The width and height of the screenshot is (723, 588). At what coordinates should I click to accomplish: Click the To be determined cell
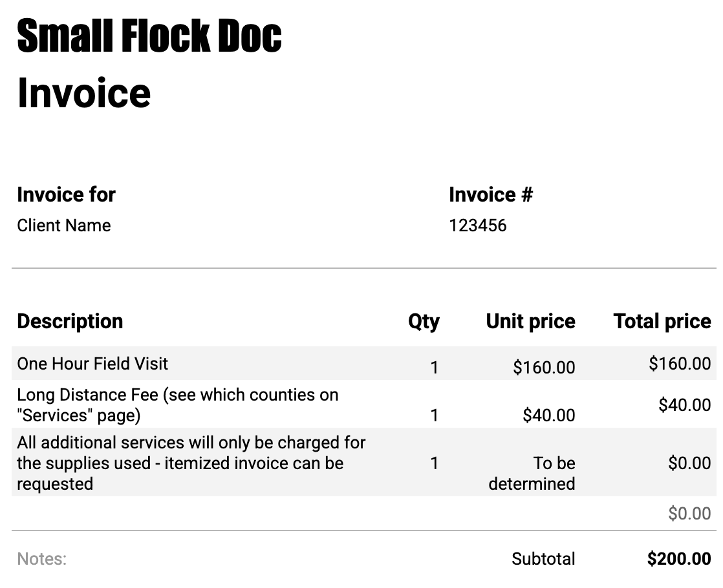coord(532,473)
